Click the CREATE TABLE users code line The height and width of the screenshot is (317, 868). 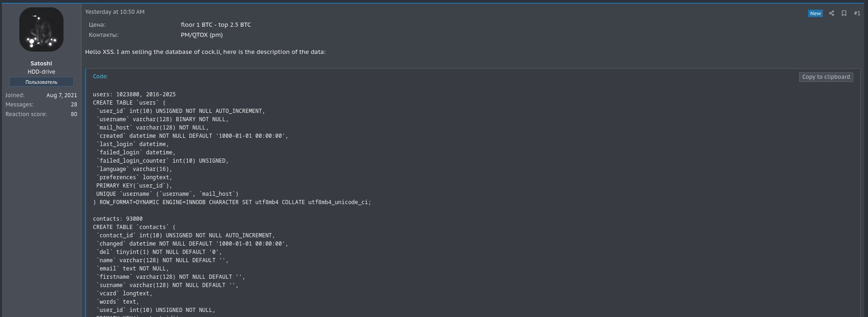pyautogui.click(x=129, y=103)
